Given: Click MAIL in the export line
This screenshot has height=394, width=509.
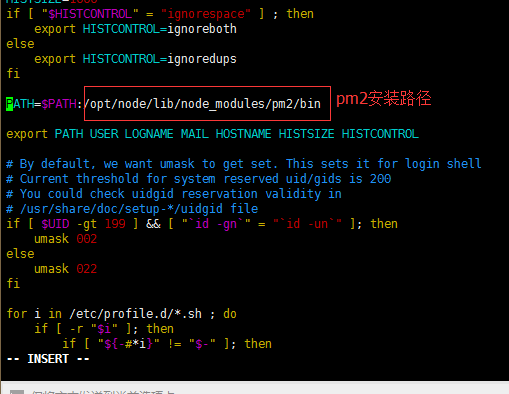Looking at the screenshot, I should 195,134.
